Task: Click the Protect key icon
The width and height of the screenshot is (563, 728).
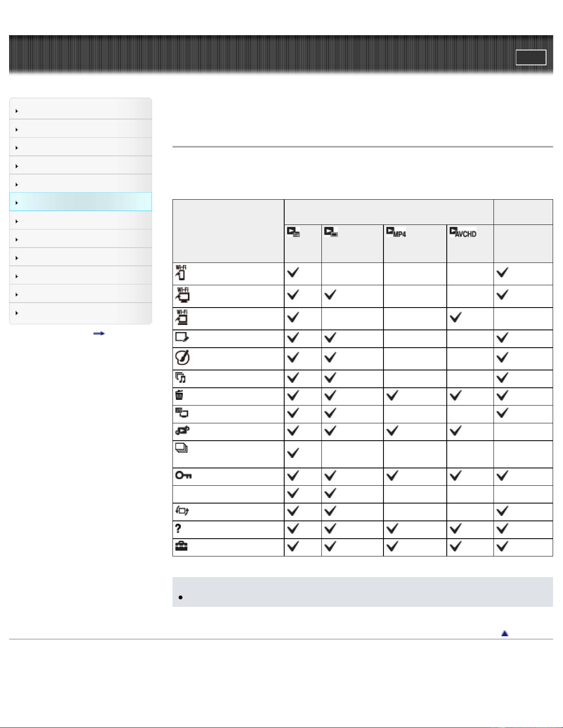Action: point(183,475)
